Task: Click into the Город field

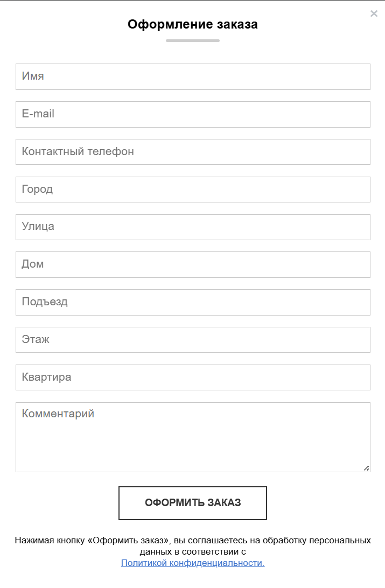Action: [193, 190]
